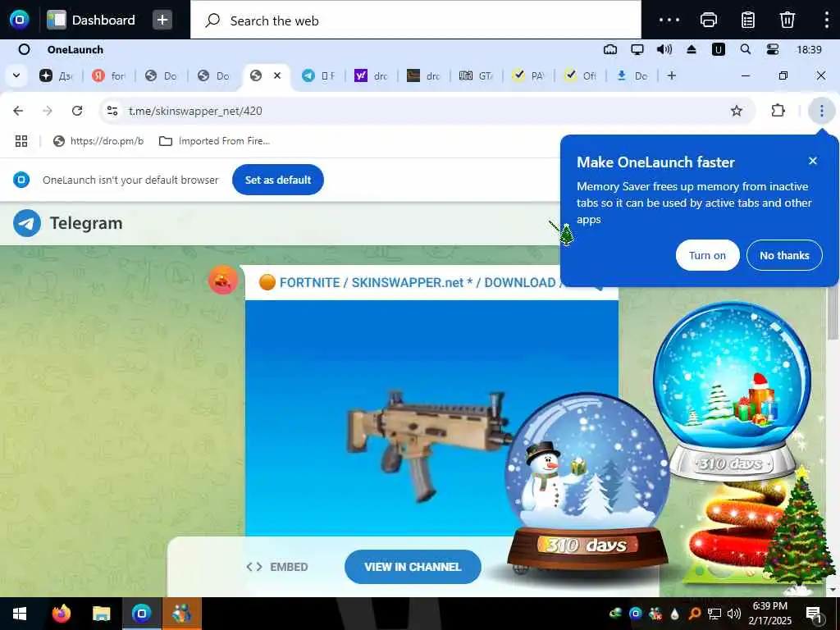Click the water drop tray icon
840x630 pixels.
point(674,614)
